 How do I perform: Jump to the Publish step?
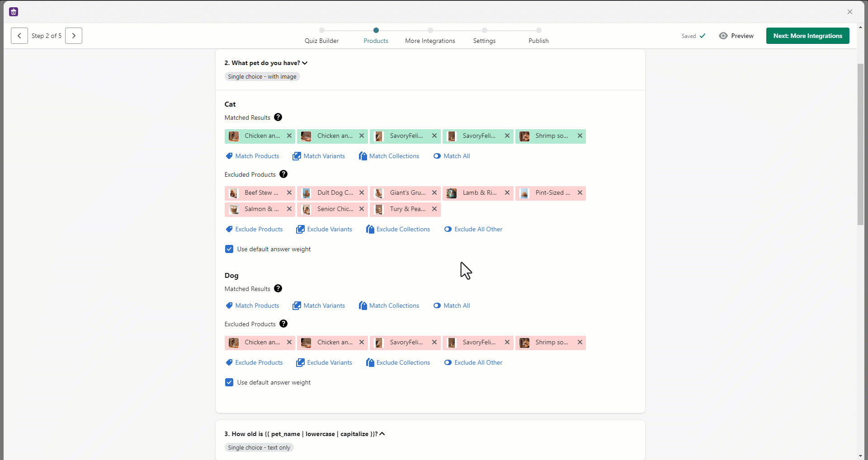click(x=538, y=36)
